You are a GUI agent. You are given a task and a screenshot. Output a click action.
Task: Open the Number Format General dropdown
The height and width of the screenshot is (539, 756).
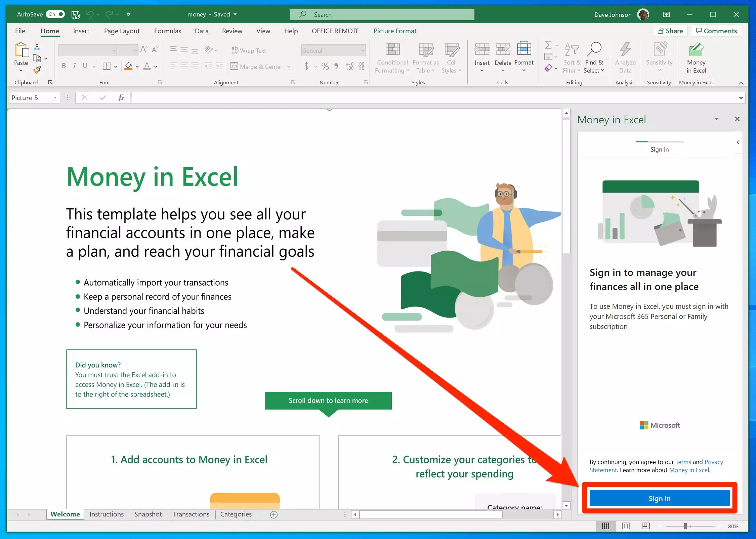click(363, 50)
